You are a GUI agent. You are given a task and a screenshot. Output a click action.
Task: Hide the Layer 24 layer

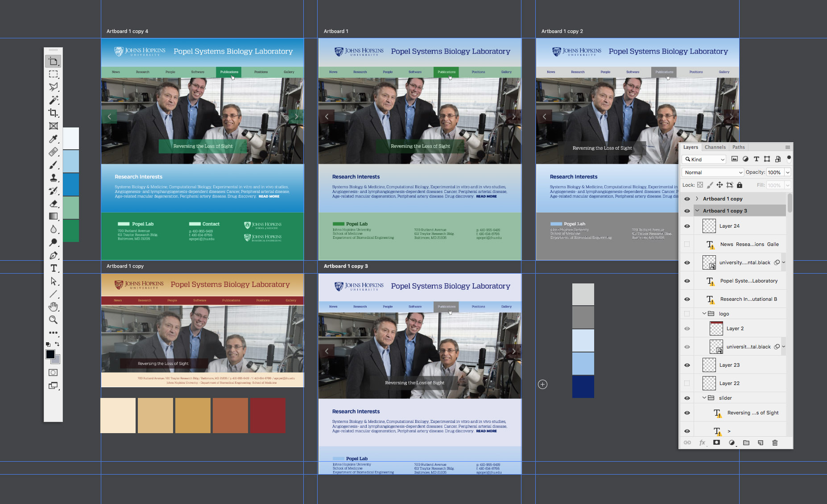pyautogui.click(x=687, y=226)
